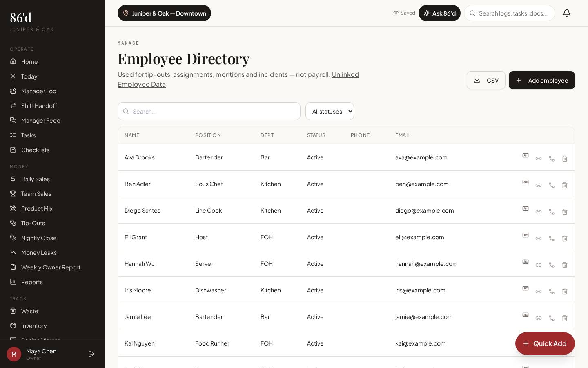Export the directory with the CSV button
The width and height of the screenshot is (588, 368).
coord(486,80)
